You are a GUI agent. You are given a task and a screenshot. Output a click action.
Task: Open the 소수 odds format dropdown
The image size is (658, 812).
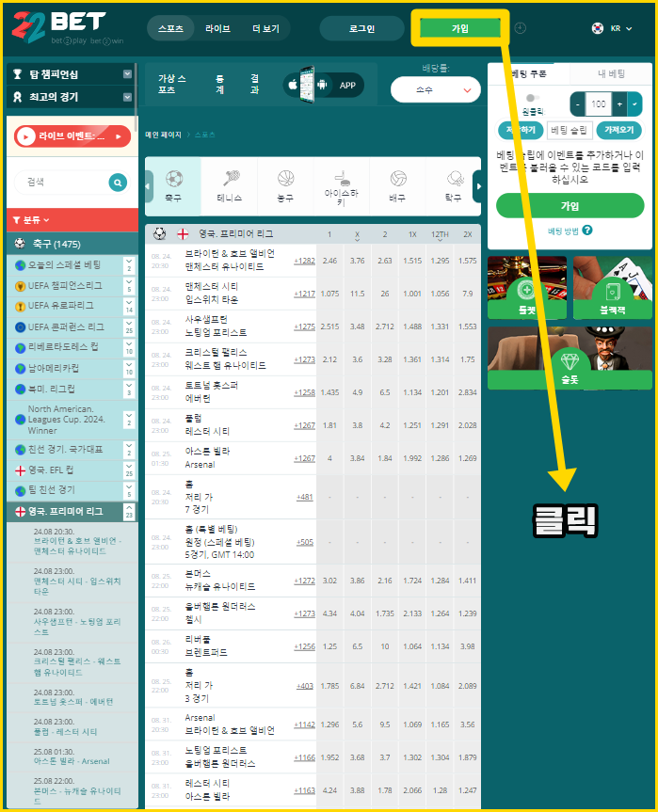[436, 90]
